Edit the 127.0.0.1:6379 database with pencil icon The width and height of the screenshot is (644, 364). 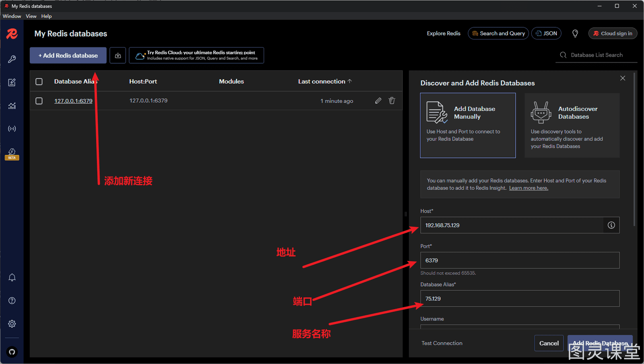coord(378,101)
